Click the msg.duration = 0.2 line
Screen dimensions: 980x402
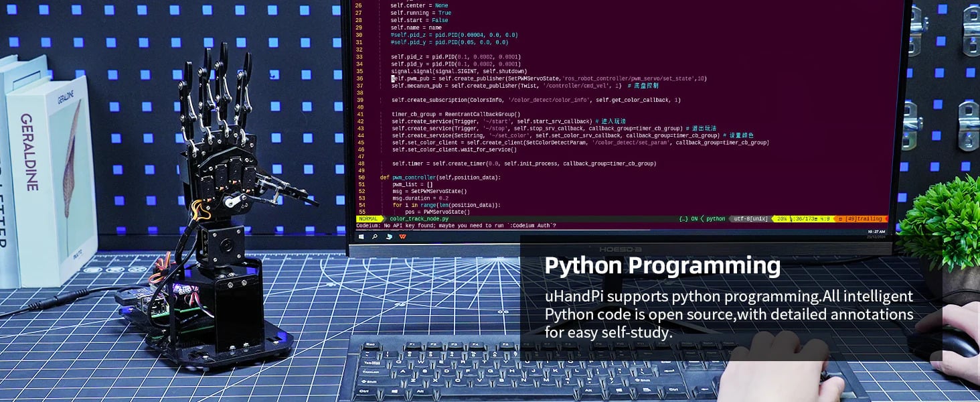coord(420,198)
